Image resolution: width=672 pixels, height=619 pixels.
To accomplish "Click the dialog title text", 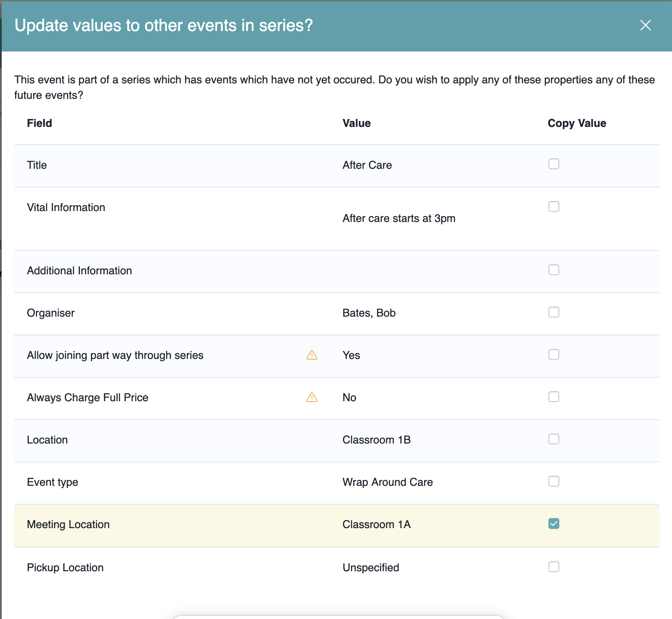I will (163, 26).
